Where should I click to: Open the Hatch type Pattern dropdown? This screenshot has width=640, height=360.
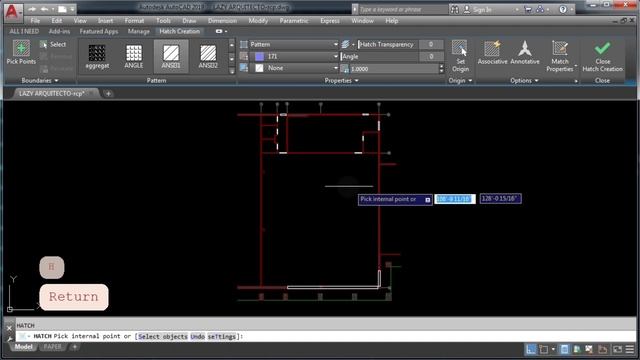point(293,44)
